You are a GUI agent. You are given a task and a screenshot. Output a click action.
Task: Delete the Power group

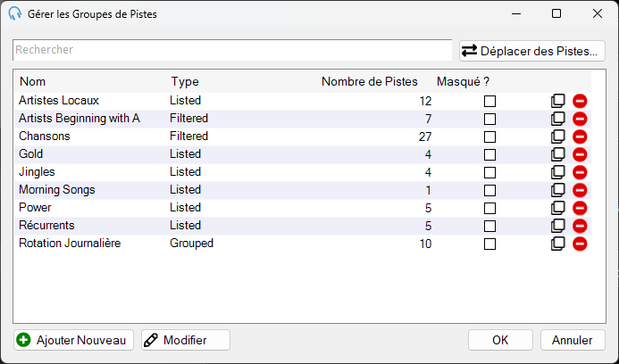click(x=580, y=208)
